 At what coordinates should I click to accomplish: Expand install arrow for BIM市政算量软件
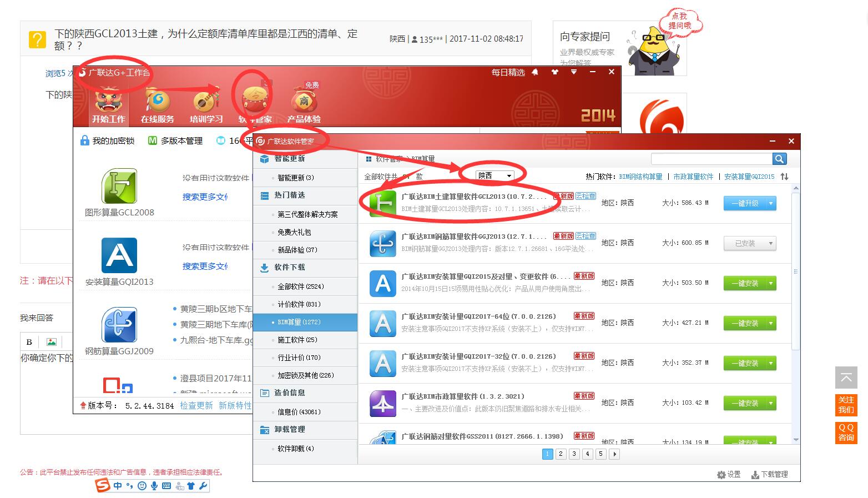coord(771,403)
